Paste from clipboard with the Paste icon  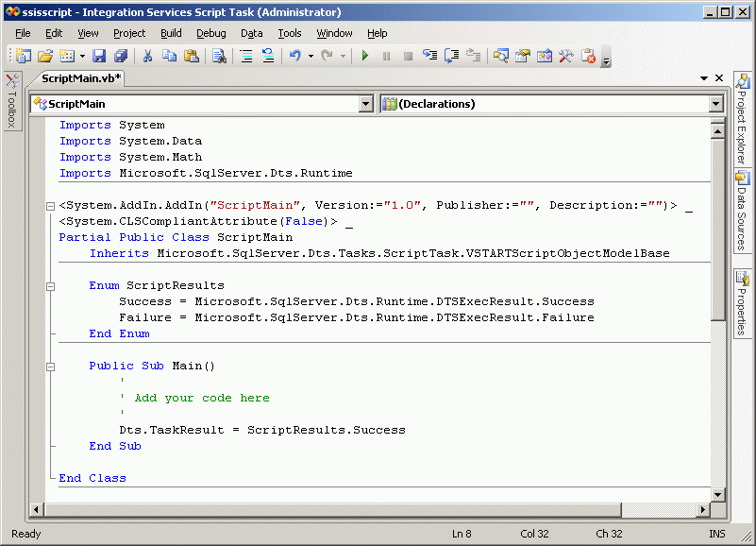[192, 56]
